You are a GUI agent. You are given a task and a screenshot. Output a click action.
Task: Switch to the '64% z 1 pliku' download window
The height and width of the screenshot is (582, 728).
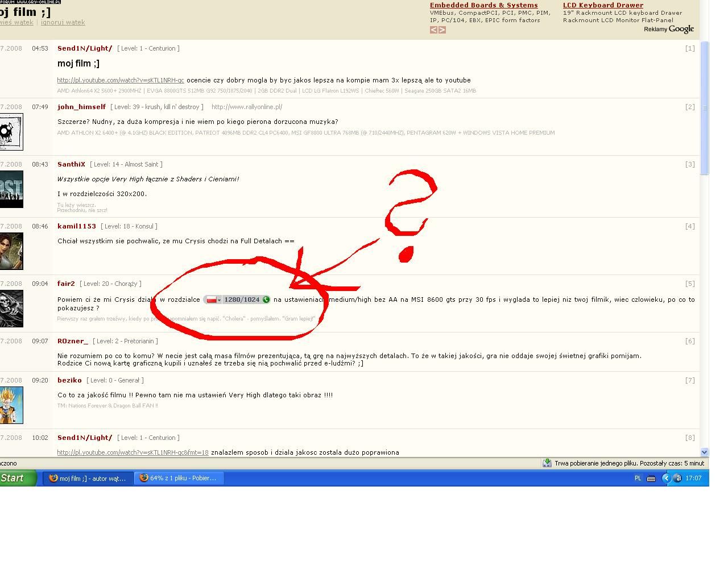pyautogui.click(x=179, y=479)
